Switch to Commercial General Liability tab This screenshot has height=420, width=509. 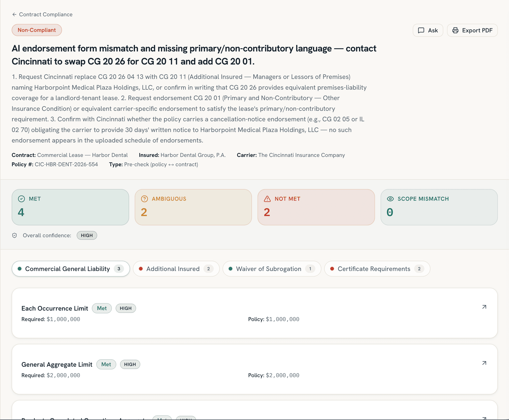coord(71,268)
